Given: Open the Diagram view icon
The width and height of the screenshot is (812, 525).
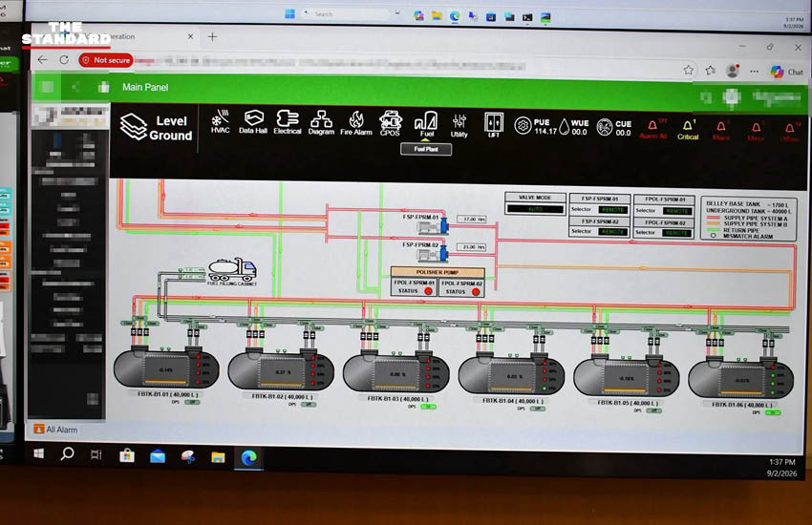Looking at the screenshot, I should 321,123.
